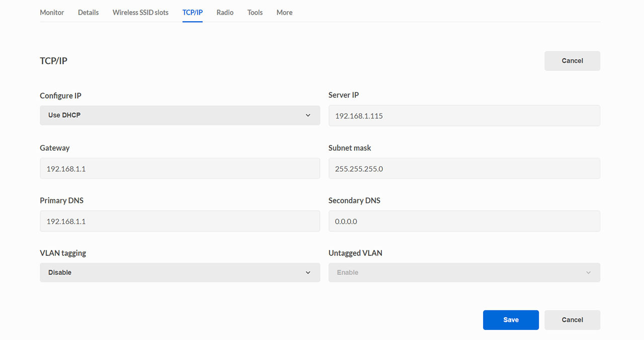Click the bottom Cancel button next to Save

click(572, 320)
